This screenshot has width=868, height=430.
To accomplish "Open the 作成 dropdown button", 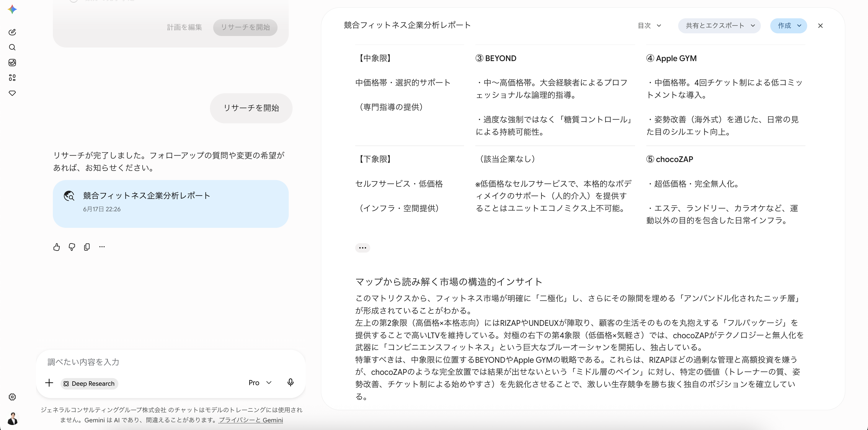I will (x=789, y=26).
